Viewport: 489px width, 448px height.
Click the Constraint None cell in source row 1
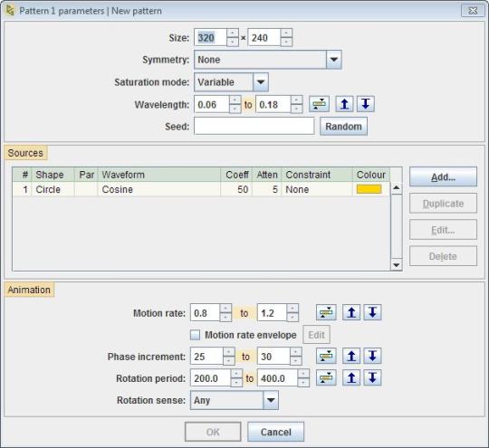(x=317, y=189)
